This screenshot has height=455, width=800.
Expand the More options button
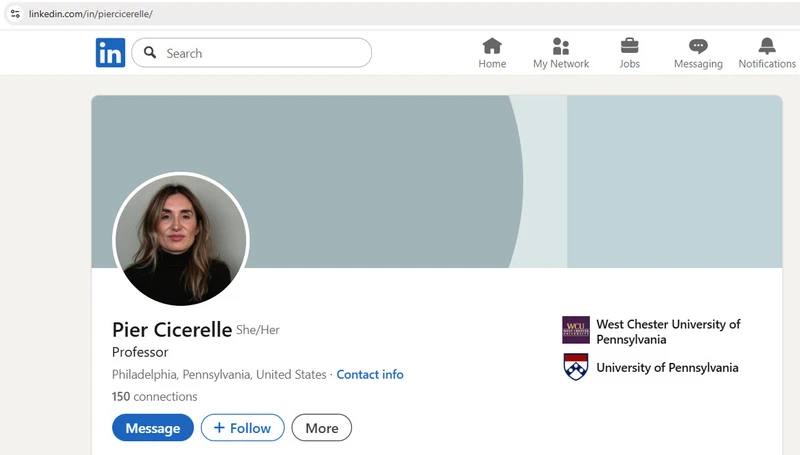(x=321, y=427)
